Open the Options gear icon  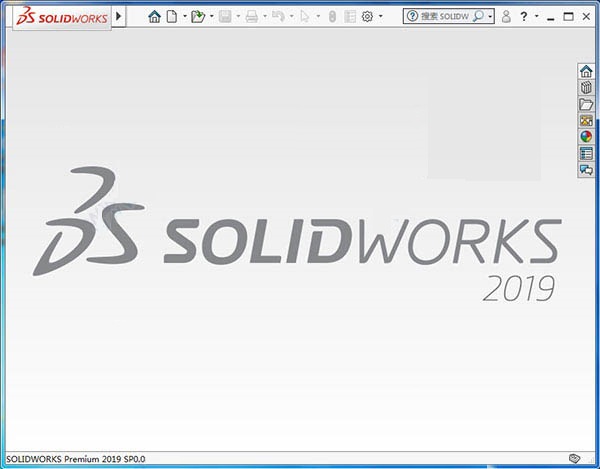coord(367,17)
